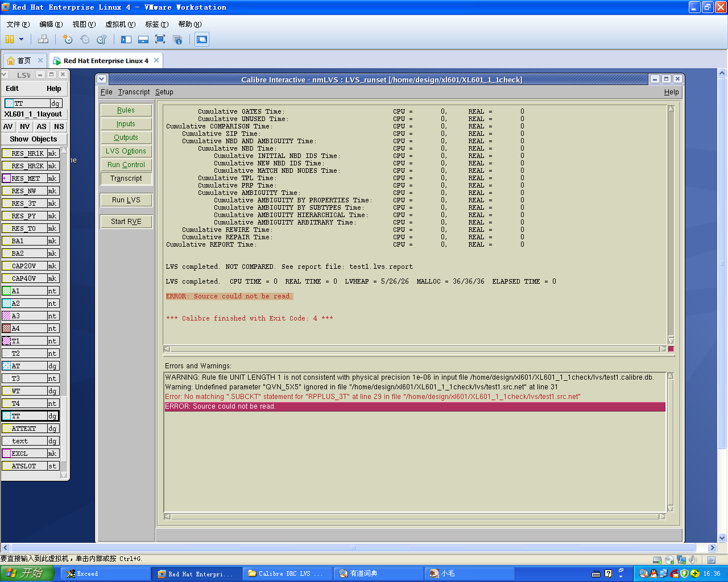Click the VMware Unity mode icon
This screenshot has width=728, height=582.
pyautogui.click(x=177, y=39)
